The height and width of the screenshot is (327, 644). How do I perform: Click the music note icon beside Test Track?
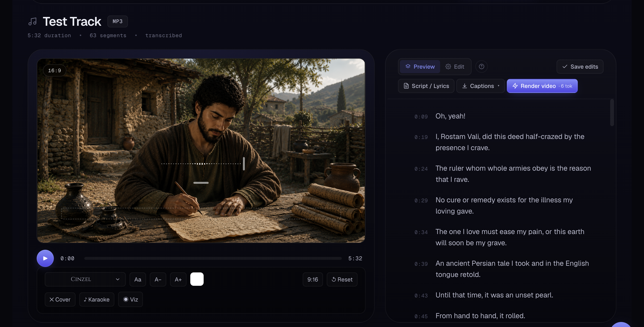(x=32, y=21)
